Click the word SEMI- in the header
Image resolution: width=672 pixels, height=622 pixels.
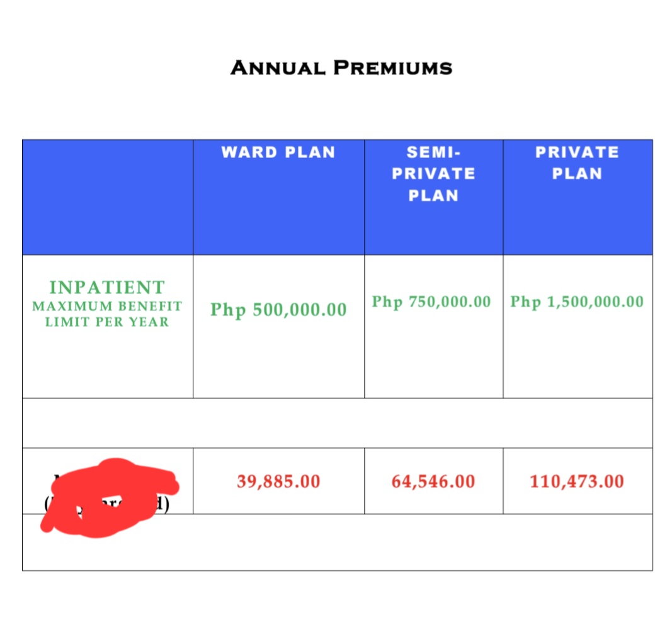(433, 152)
